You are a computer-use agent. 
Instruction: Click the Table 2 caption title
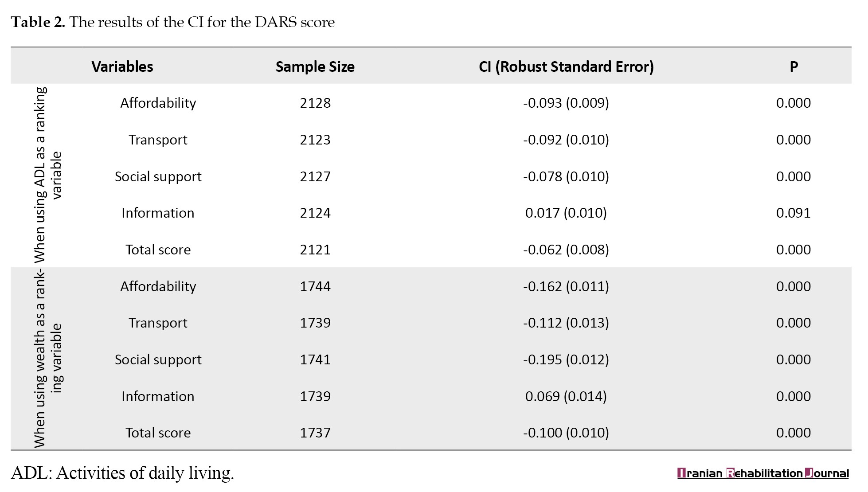pos(173,22)
